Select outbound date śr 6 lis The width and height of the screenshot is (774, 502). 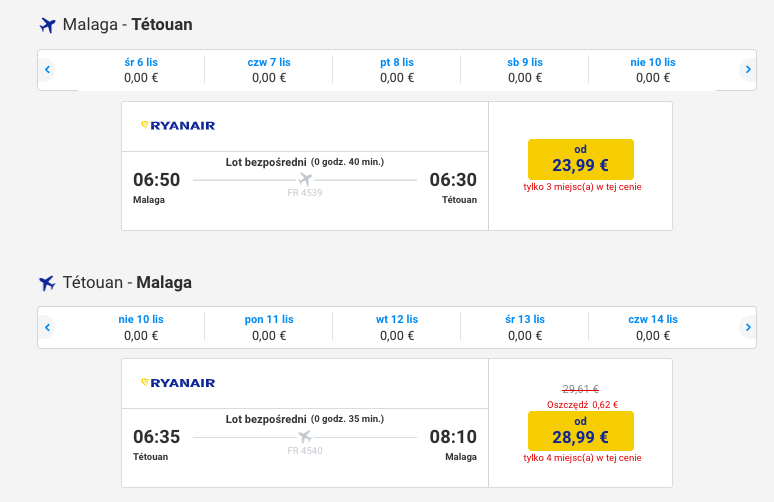pyautogui.click(x=141, y=70)
